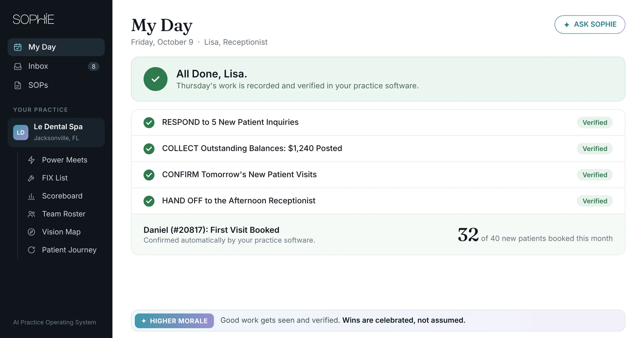Click the Inbox tray icon
644x338 pixels.
(18, 66)
